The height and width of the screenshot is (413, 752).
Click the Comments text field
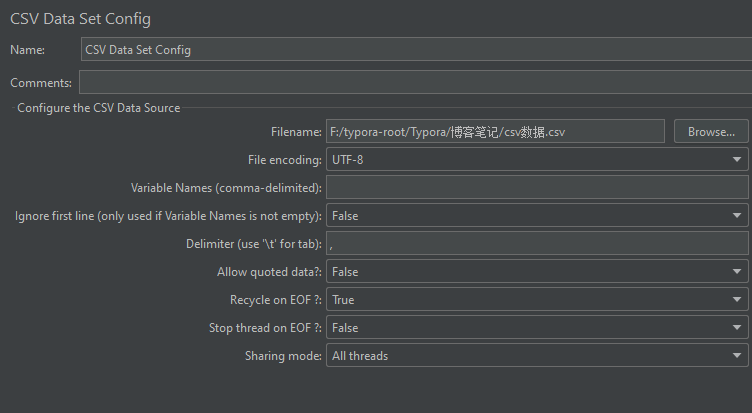tap(415, 82)
